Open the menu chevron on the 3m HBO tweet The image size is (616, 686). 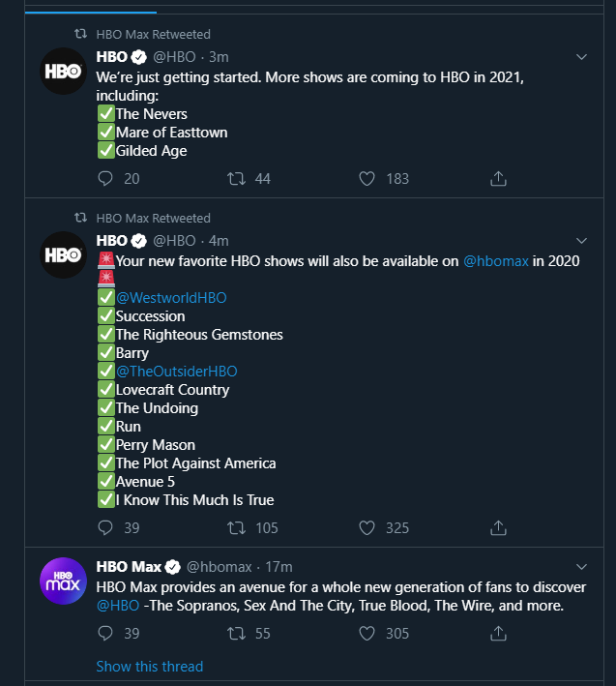tap(581, 57)
